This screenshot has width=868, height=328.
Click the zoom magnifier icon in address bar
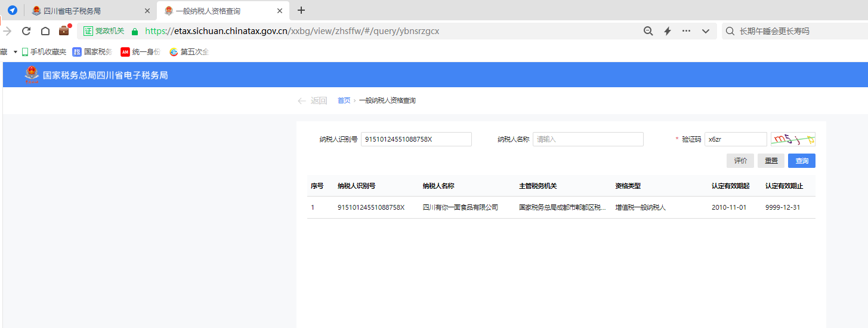point(648,31)
